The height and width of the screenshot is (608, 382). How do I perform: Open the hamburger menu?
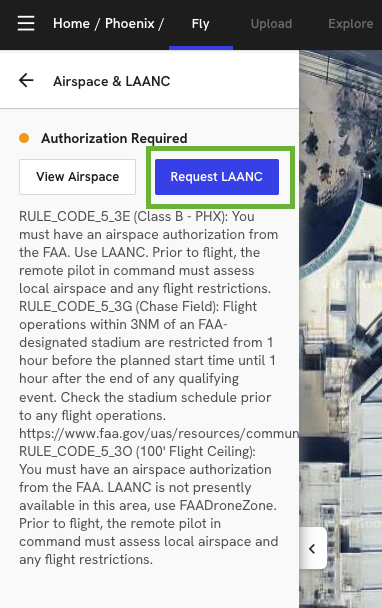pyautogui.click(x=26, y=24)
